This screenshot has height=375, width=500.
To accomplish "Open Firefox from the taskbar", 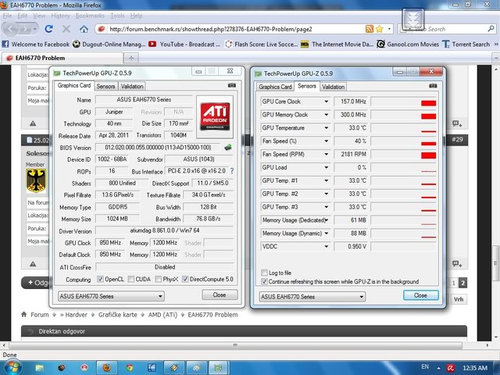I will coord(107,368).
